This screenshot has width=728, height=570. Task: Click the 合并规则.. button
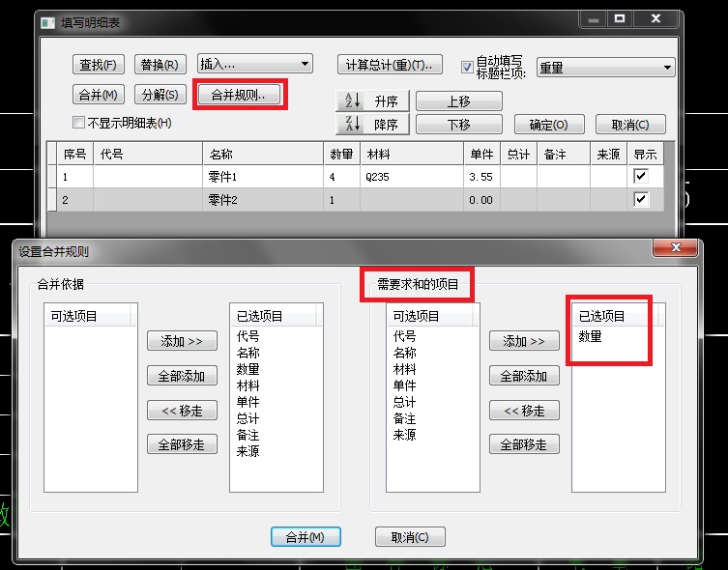click(x=240, y=94)
